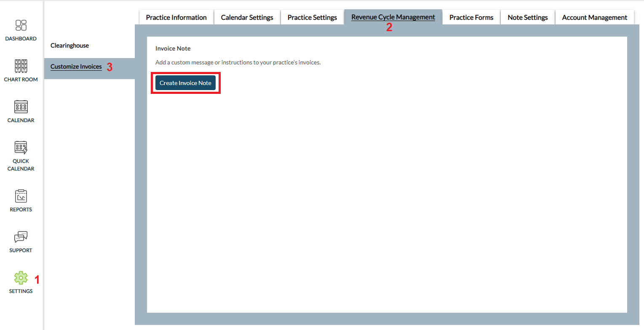Go to the Practice Forms tab
644x330 pixels.
coord(471,17)
